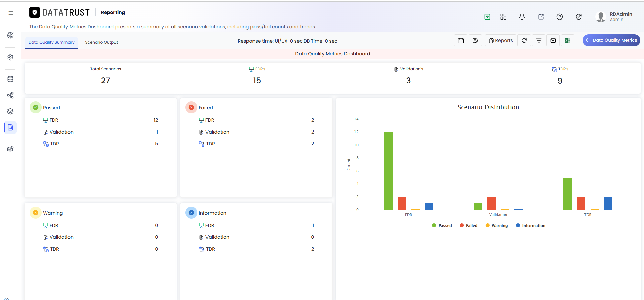Open the filter lines icon
Viewport: 644px width, 300px height.
[539, 41]
